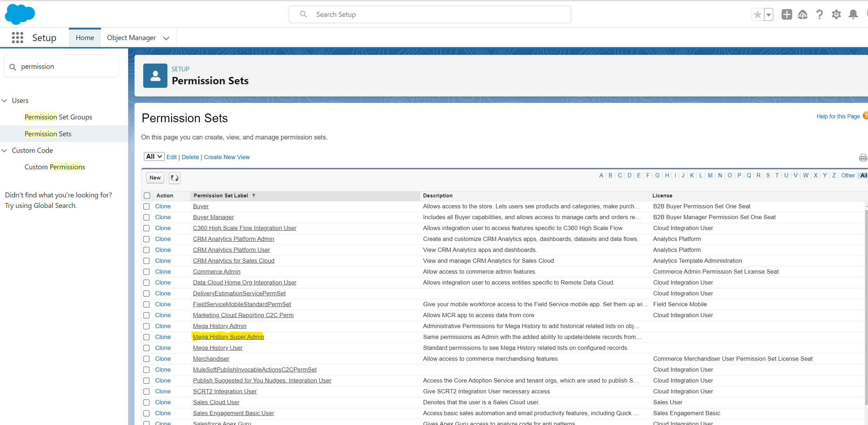Switch to the Home tab
Viewport: 868px width, 425px height.
pyautogui.click(x=85, y=38)
